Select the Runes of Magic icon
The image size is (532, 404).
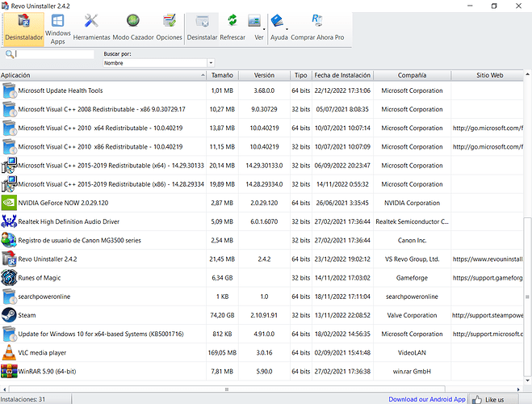coord(9,278)
